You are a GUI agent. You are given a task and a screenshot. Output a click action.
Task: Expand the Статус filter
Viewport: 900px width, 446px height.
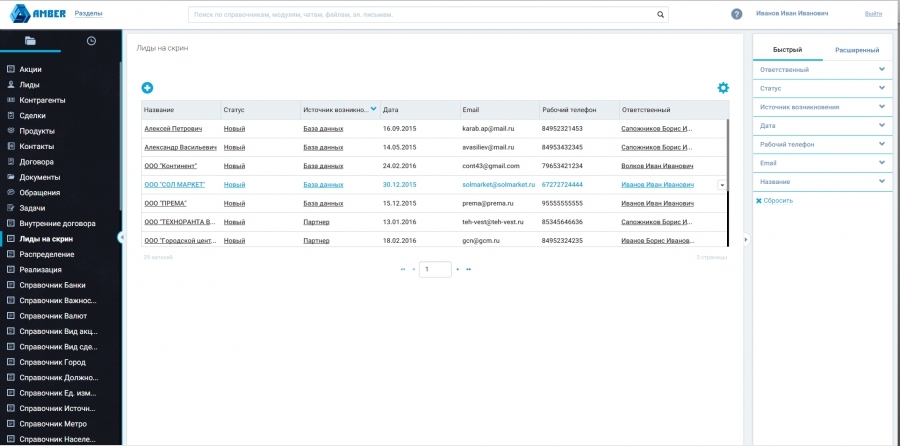(881, 88)
